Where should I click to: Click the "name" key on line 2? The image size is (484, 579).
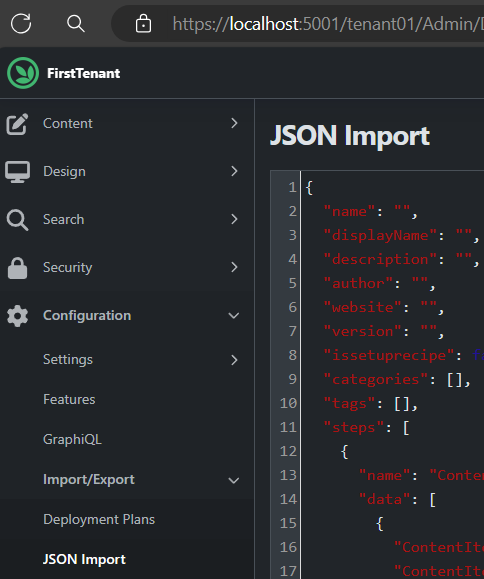(x=349, y=212)
